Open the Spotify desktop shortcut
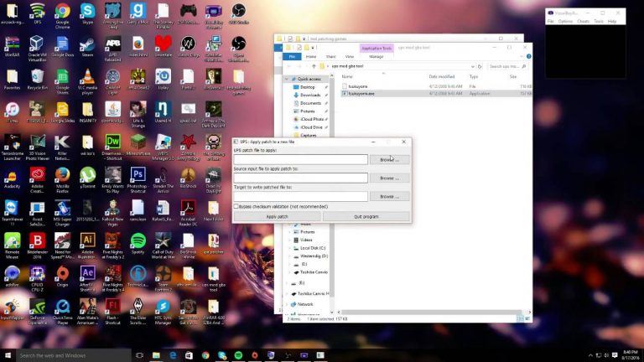Screen dimensions: 644x362 pos(138,238)
